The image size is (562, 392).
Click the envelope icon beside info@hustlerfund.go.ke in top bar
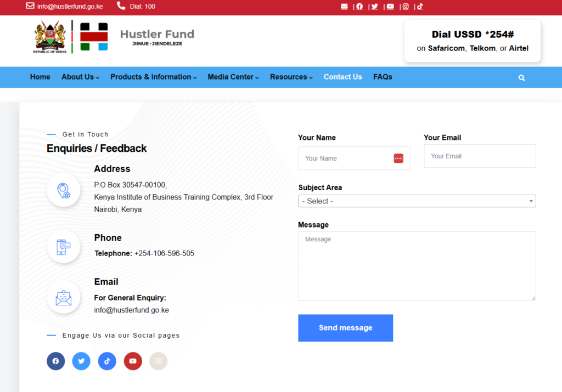[30, 5]
